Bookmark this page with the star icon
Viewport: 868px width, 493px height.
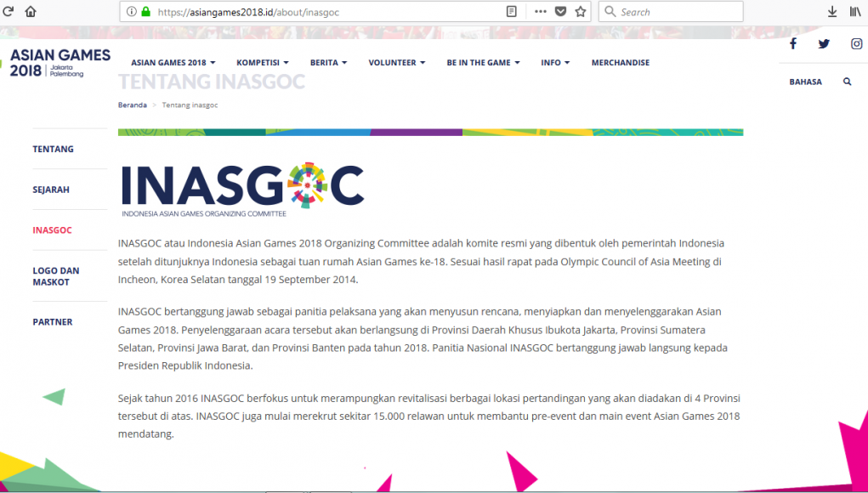[581, 12]
